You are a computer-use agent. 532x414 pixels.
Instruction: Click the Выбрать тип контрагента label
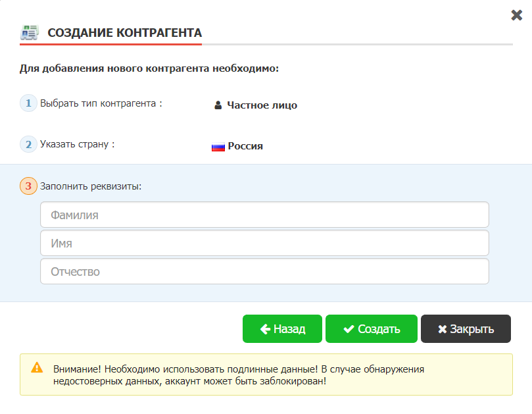coord(101,103)
